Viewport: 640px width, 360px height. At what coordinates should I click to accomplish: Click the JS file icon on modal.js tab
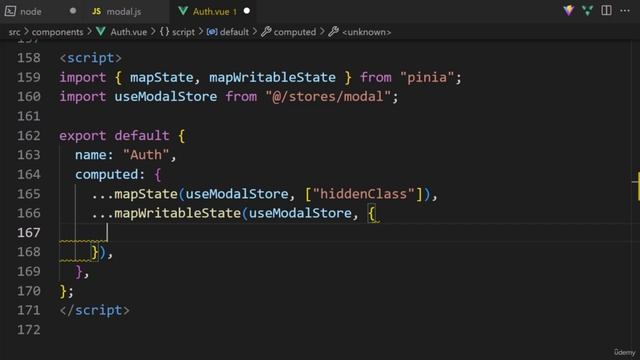96,11
